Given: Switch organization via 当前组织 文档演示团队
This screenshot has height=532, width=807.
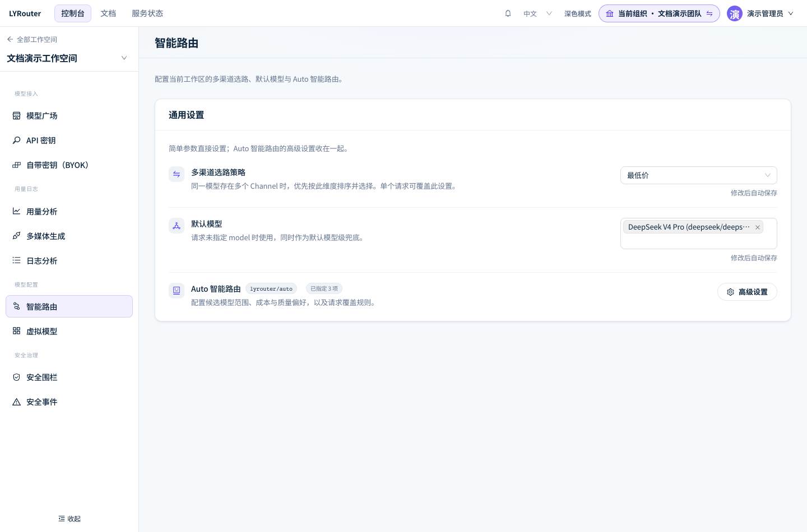Looking at the screenshot, I should (659, 14).
